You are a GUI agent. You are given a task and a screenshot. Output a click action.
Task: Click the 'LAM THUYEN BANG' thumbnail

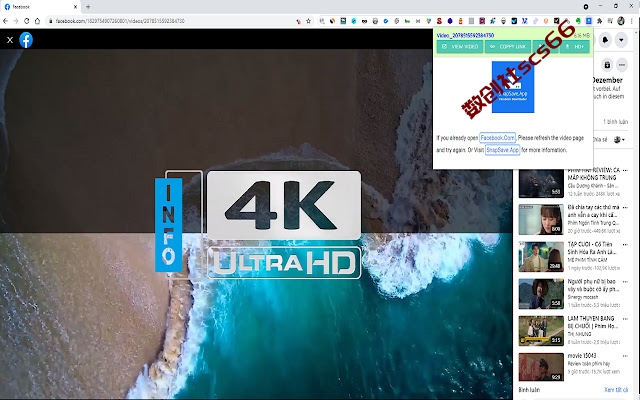coord(541,331)
